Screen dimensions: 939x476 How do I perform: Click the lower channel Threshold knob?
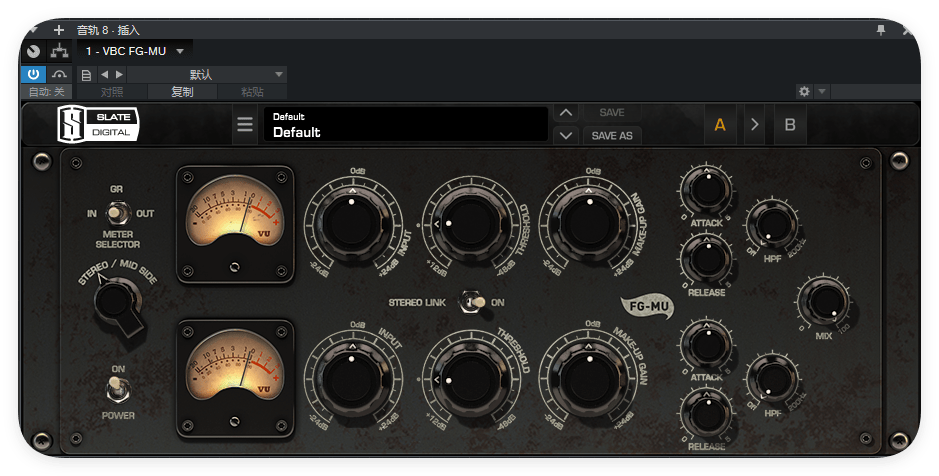[x=470, y=378]
